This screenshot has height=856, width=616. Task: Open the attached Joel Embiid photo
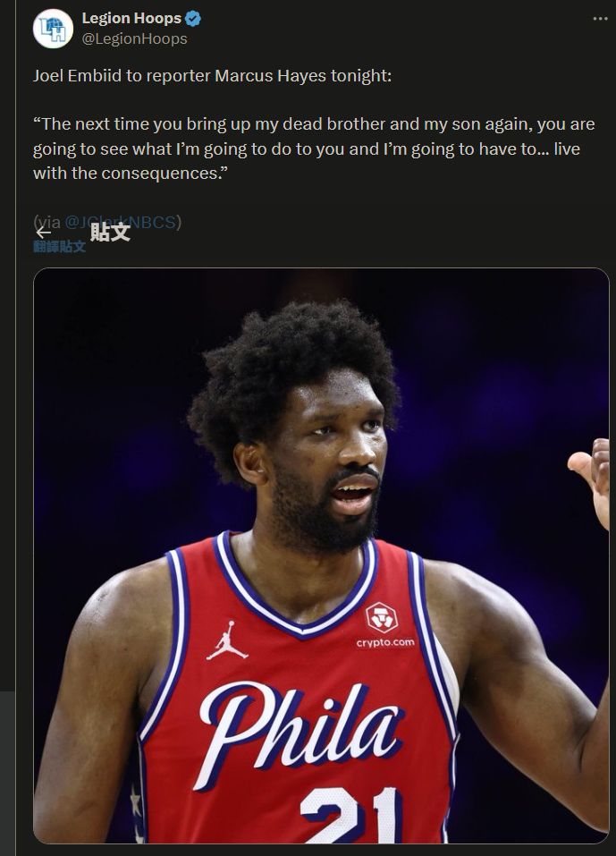coord(321,555)
